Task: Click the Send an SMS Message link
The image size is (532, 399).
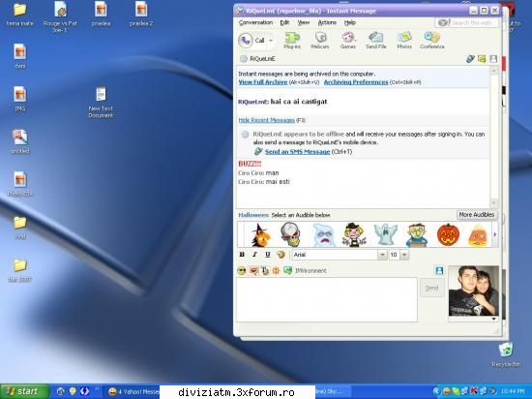Action: [297, 152]
